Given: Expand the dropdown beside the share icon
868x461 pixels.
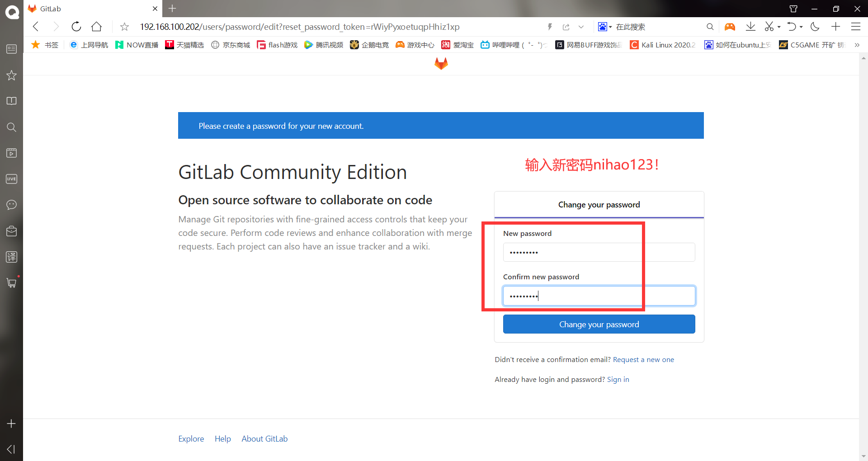Looking at the screenshot, I should click(x=581, y=27).
